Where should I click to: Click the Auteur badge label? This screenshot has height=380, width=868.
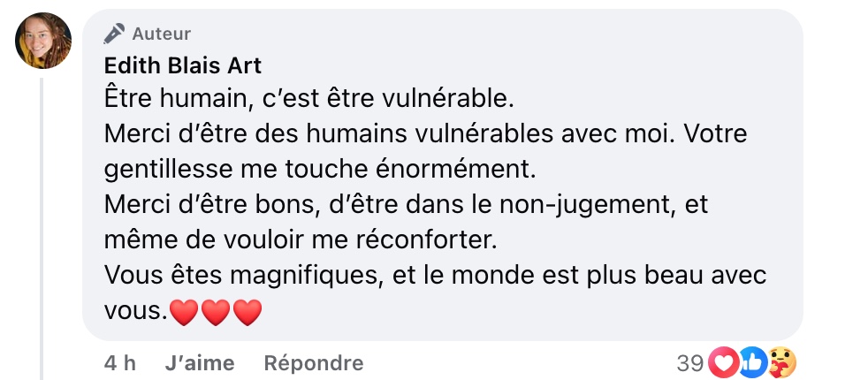pyautogui.click(x=161, y=34)
